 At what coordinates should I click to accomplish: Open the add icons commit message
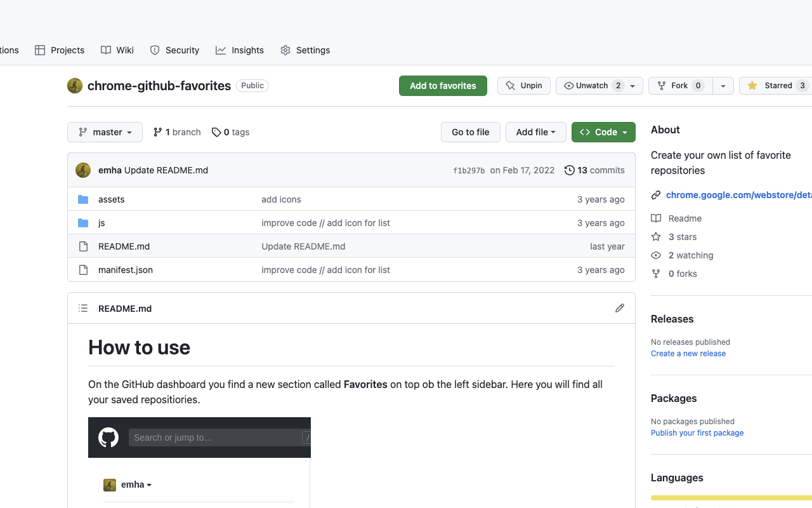281,199
